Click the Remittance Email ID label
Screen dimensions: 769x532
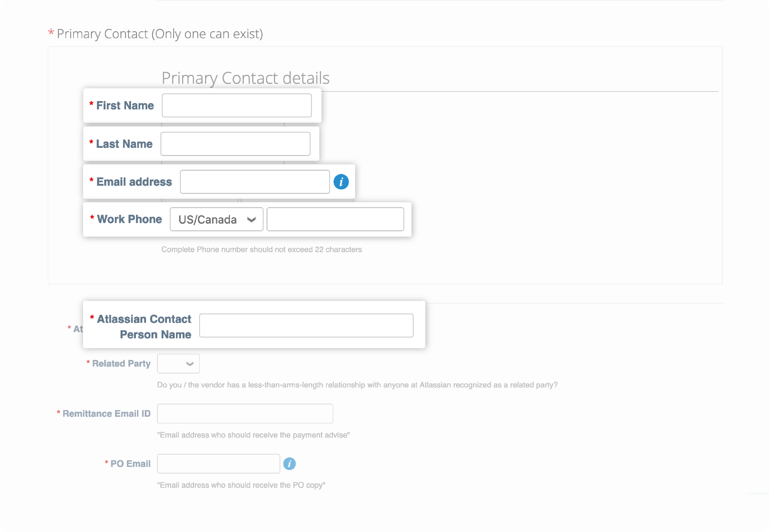pos(107,414)
